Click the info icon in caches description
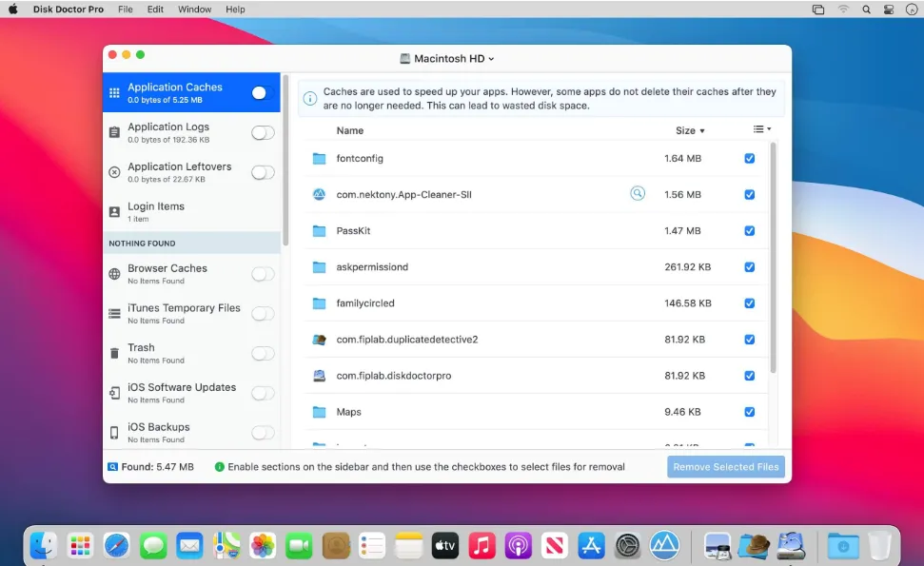924x566 pixels. 310,98
